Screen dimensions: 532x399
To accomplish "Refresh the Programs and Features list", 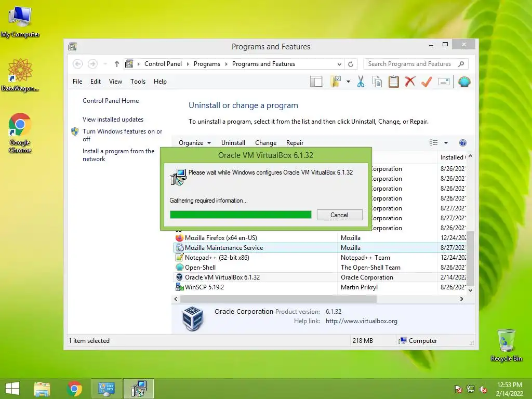I will coord(351,64).
